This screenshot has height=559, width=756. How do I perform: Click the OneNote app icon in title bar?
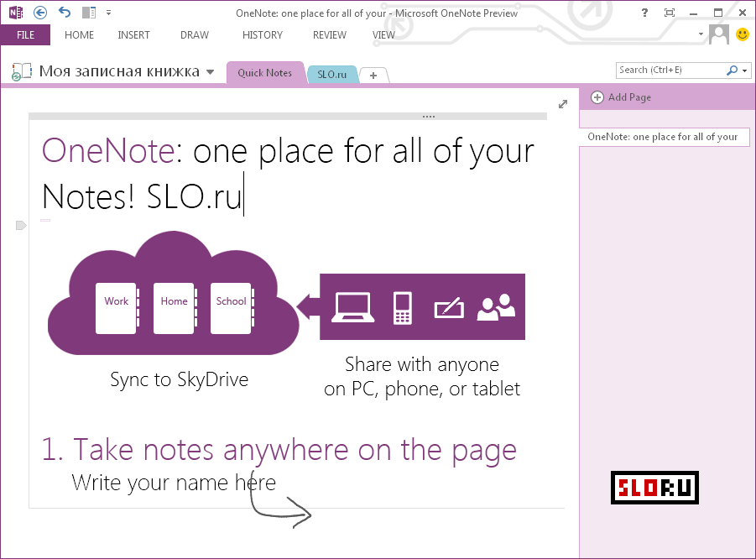tap(16, 13)
